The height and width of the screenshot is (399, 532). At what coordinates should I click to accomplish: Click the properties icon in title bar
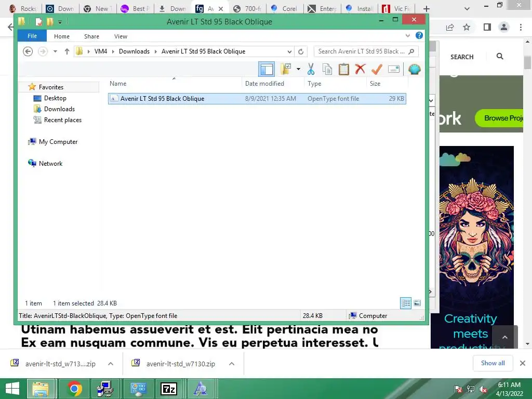pos(38,22)
